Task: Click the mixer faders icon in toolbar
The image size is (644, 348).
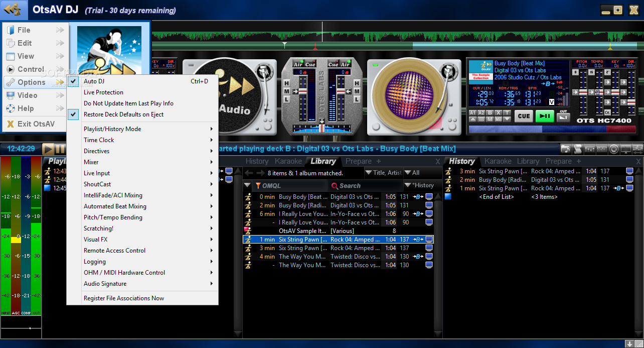Action: pos(590,149)
